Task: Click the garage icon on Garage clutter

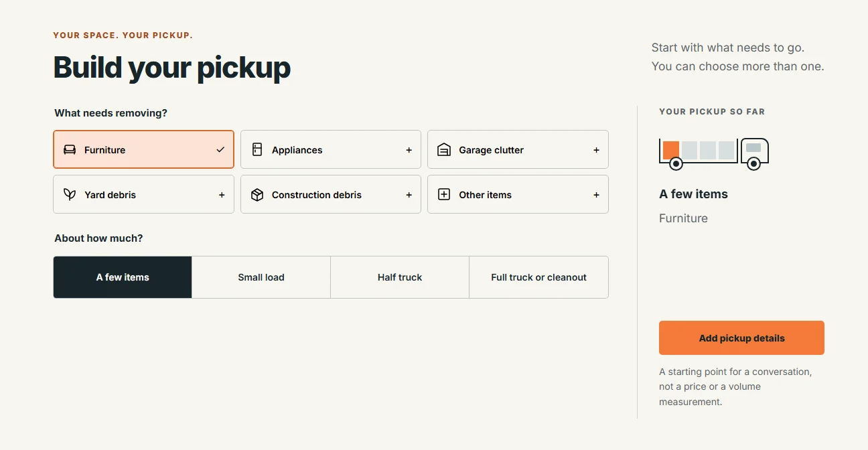Action: [444, 150]
